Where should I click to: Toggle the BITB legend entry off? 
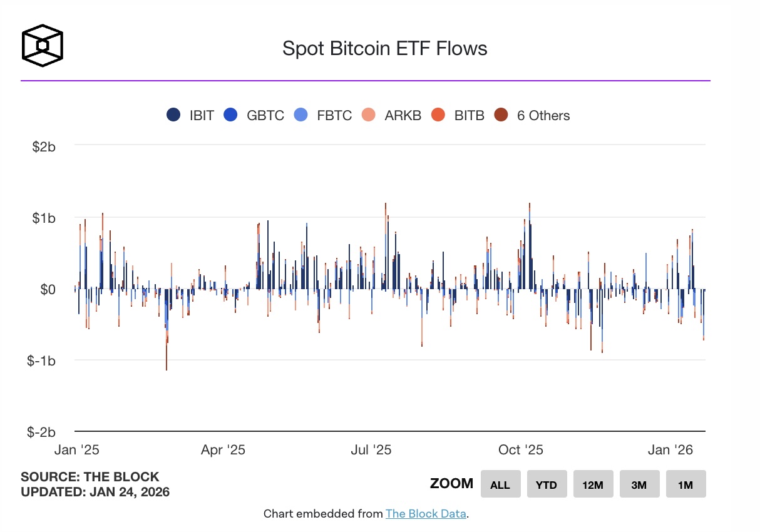click(x=469, y=115)
